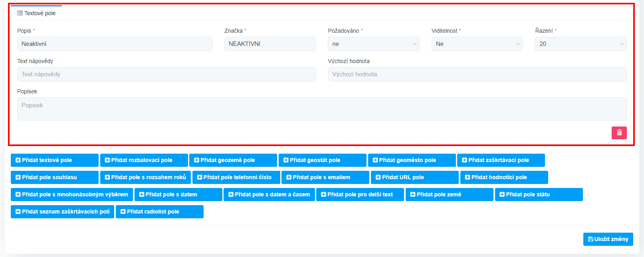Screen dimensions: 644x257
Task: Open the Řazení dropdown showing 20
Action: click(x=581, y=44)
